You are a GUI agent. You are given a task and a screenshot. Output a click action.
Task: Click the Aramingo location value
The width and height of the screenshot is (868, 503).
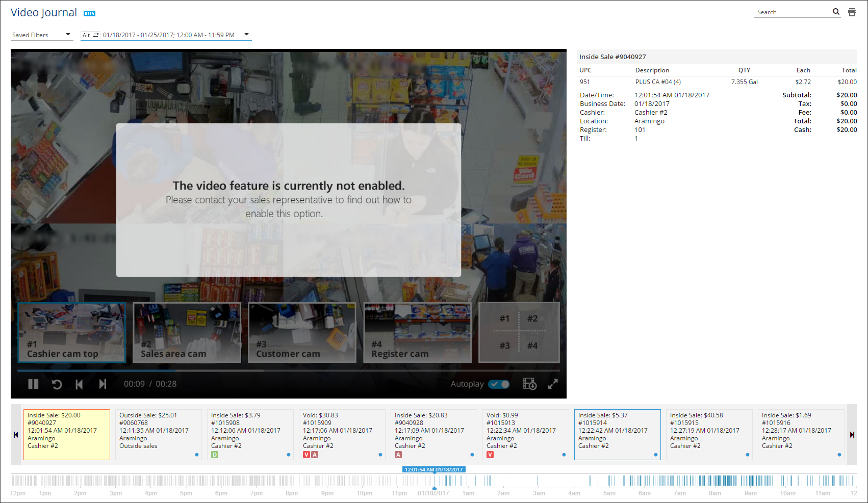click(x=649, y=121)
